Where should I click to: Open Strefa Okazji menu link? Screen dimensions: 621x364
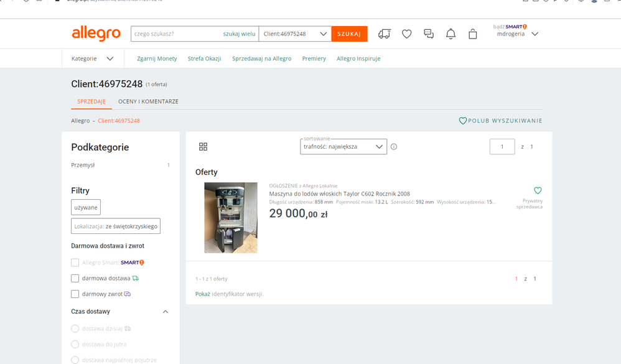tap(204, 58)
